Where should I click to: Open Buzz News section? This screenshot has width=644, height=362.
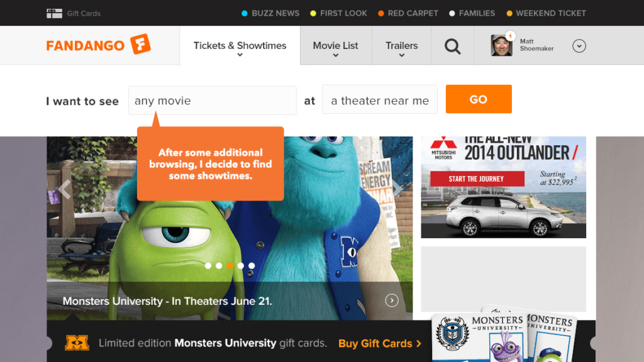pos(270,13)
